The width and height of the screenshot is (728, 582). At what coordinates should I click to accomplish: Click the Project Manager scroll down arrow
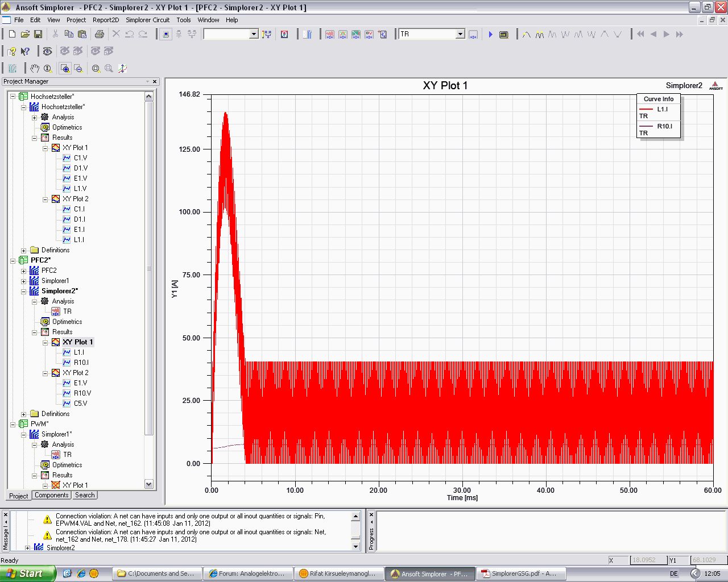pos(149,484)
